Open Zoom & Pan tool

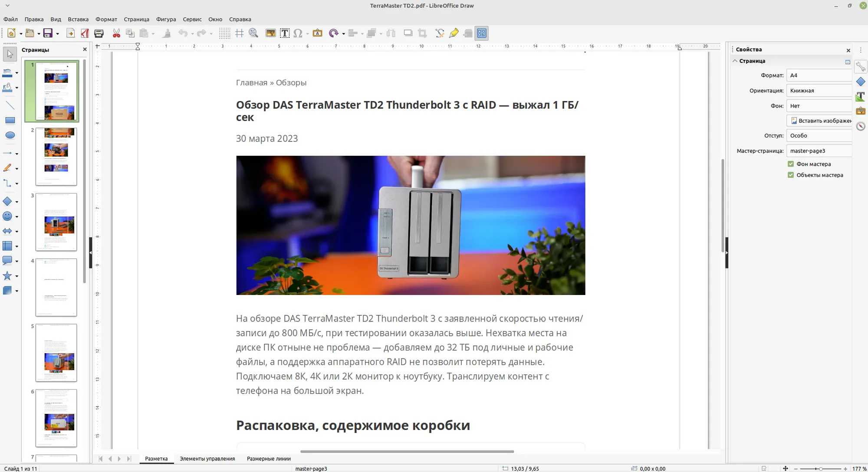pyautogui.click(x=253, y=33)
